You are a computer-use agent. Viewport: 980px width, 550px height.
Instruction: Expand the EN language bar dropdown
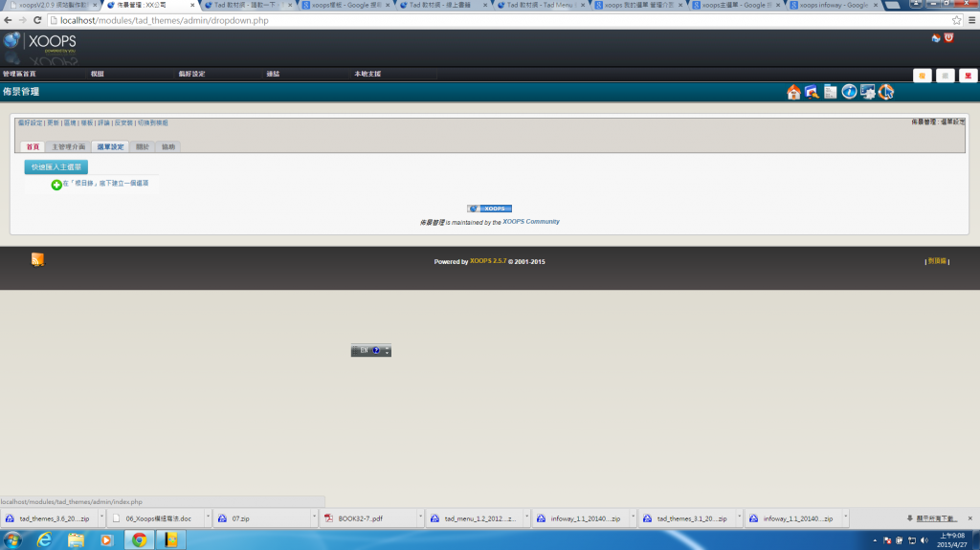387,351
